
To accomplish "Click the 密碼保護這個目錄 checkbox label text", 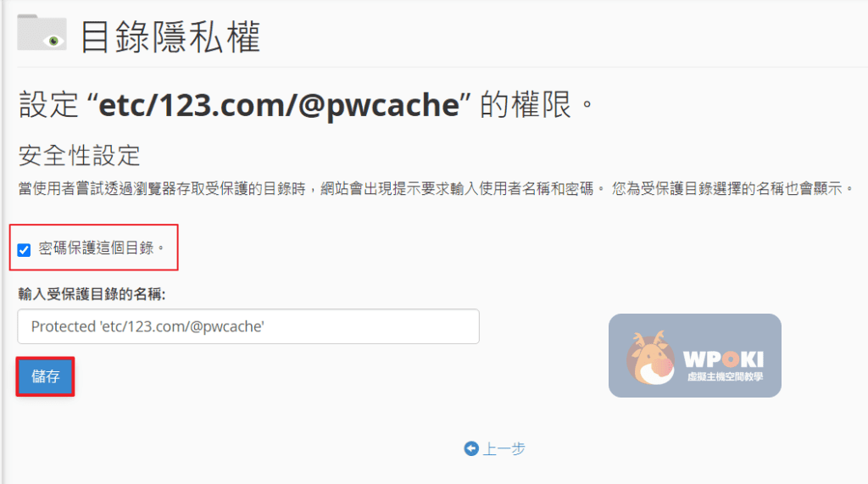I will coord(101,248).
